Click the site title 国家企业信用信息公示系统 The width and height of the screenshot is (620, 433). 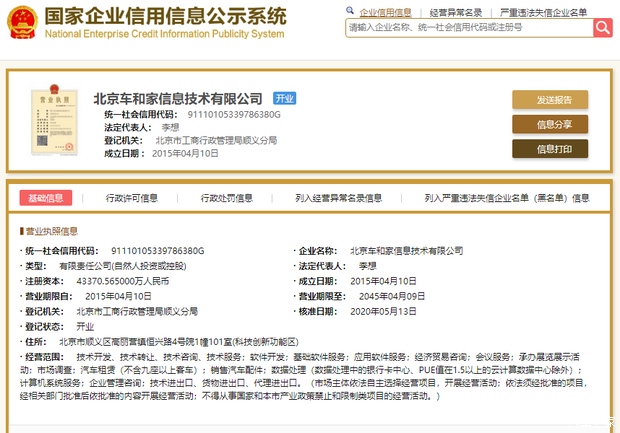point(165,17)
